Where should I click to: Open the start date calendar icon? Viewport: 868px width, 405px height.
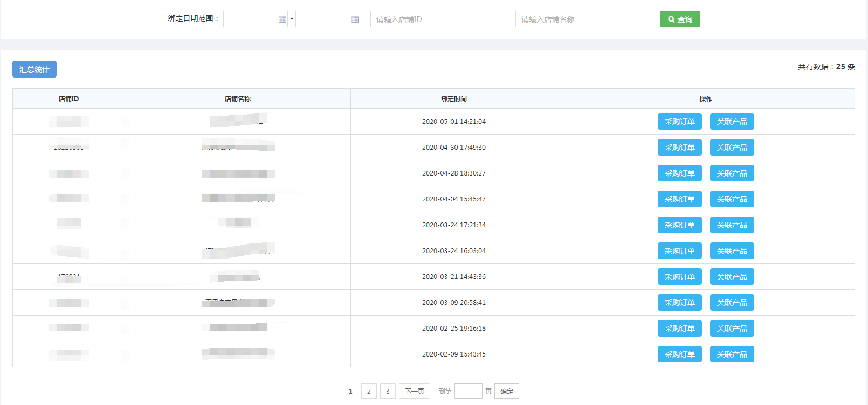click(x=282, y=19)
